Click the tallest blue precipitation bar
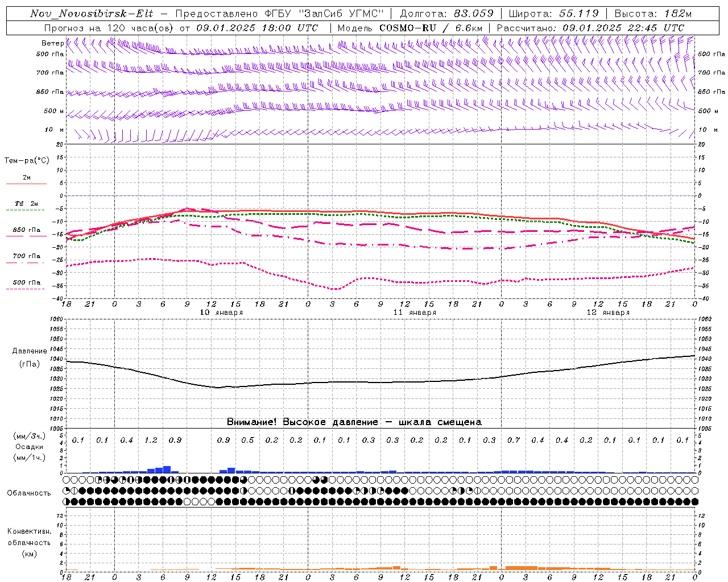This screenshot has width=728, height=582. click(167, 469)
